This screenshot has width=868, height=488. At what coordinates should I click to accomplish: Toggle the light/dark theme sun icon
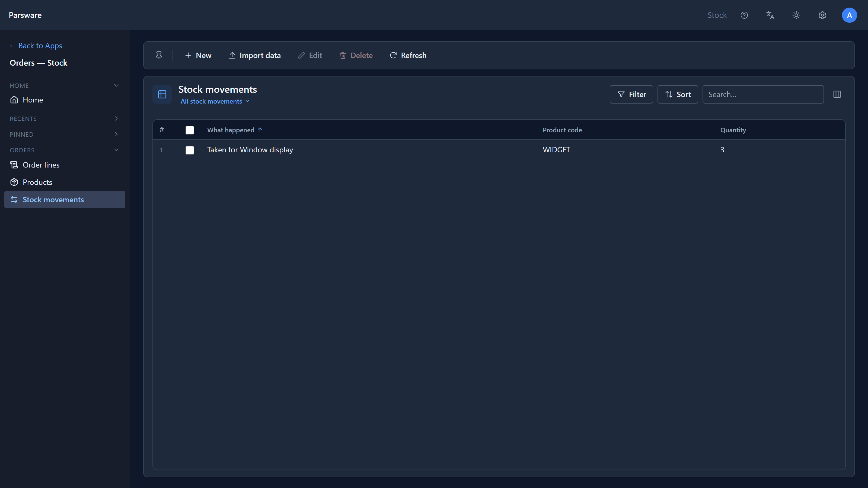pyautogui.click(x=796, y=15)
